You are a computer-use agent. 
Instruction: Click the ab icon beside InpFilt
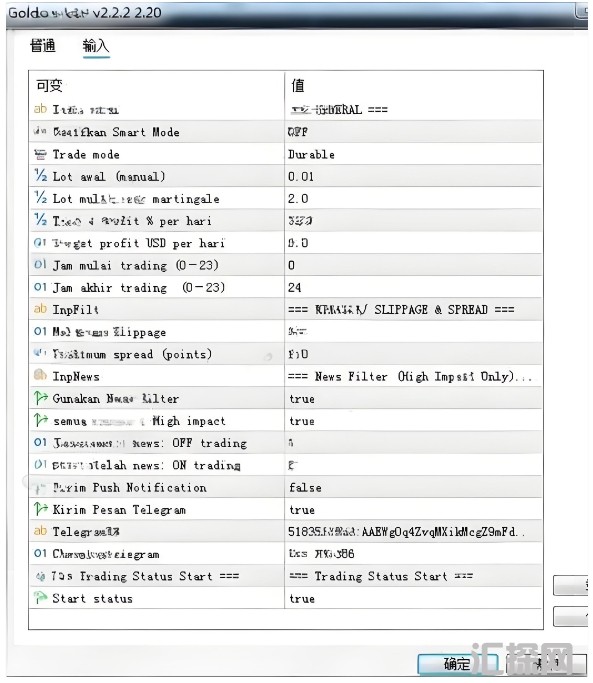pyautogui.click(x=40, y=309)
